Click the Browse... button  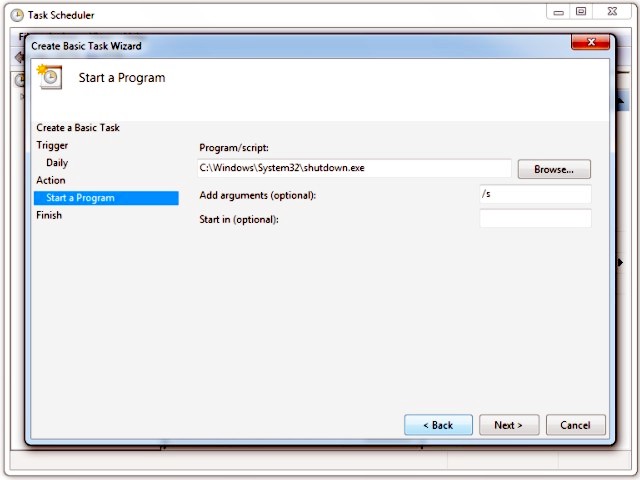[554, 169]
